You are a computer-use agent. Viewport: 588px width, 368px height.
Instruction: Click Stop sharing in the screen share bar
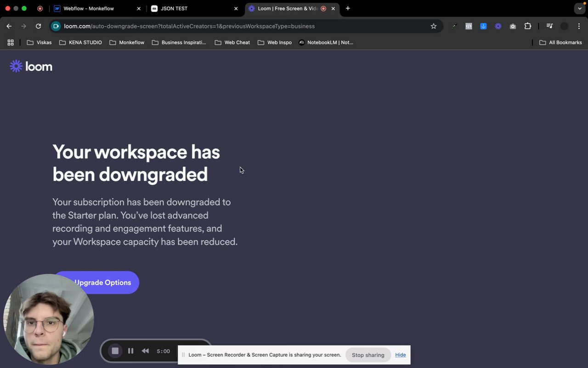pos(368,355)
